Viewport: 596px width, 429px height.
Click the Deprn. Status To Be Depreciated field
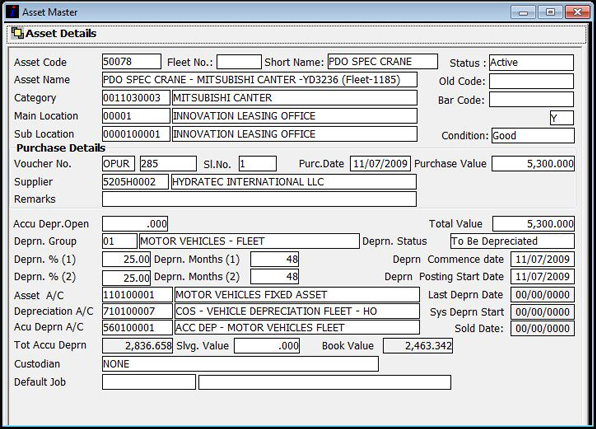(x=512, y=241)
